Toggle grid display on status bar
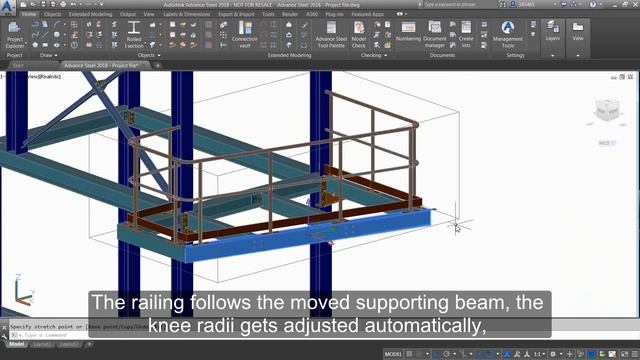 coord(409,354)
